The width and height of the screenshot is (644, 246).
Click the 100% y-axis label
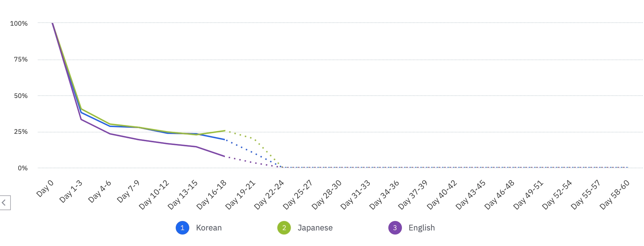point(19,24)
